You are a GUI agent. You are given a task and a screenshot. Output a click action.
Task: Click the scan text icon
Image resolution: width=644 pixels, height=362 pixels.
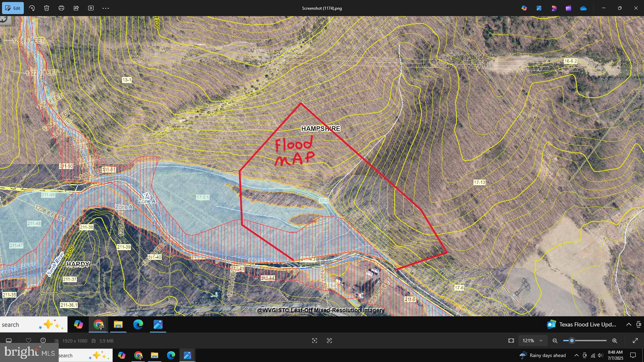pos(329,341)
